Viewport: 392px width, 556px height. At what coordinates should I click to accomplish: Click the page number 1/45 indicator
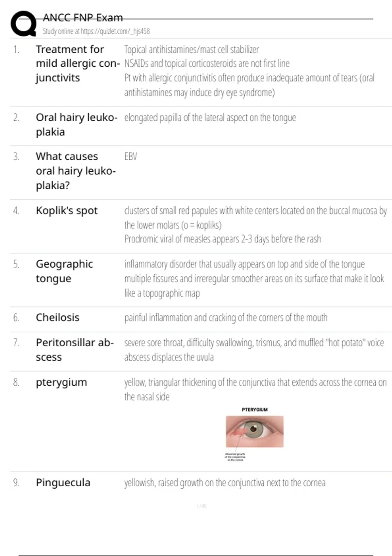pyautogui.click(x=201, y=506)
